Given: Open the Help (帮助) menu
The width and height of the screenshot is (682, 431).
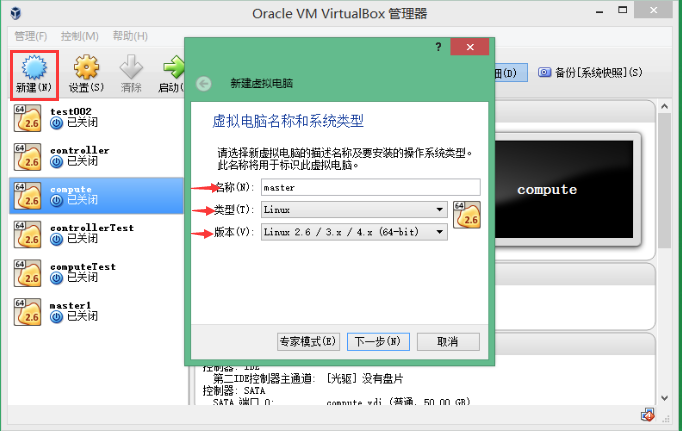Looking at the screenshot, I should (130, 36).
